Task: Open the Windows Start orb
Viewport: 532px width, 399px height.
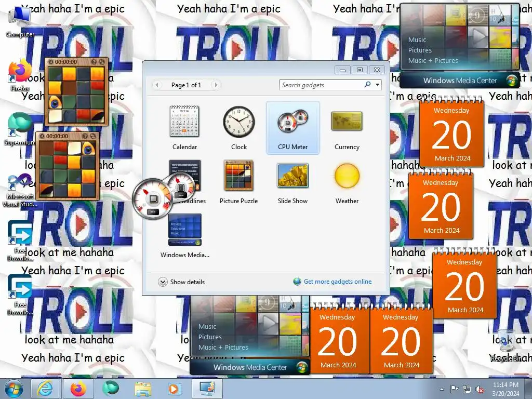Action: (x=14, y=389)
